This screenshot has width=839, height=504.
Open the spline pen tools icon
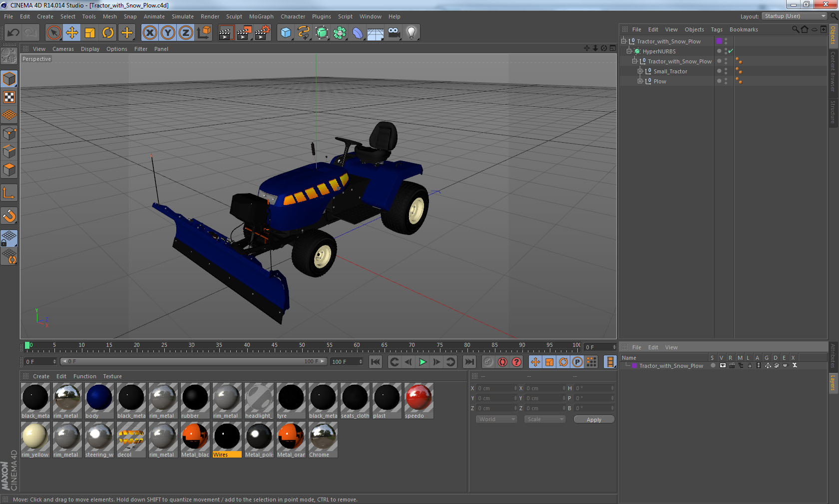(304, 33)
